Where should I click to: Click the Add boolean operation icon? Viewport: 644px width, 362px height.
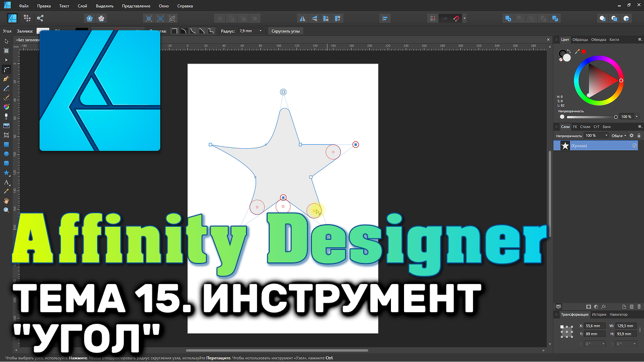(508, 19)
